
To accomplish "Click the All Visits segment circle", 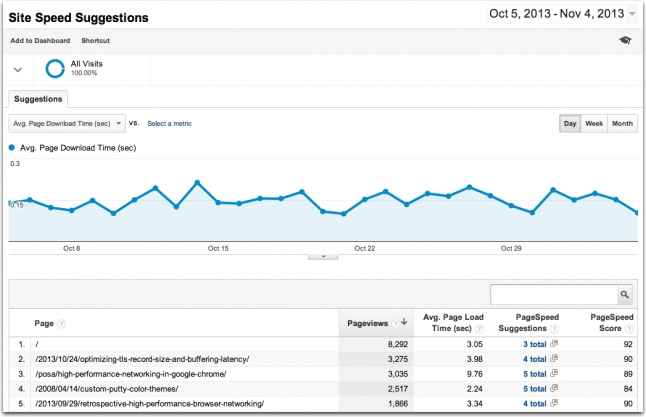I will tap(55, 68).
